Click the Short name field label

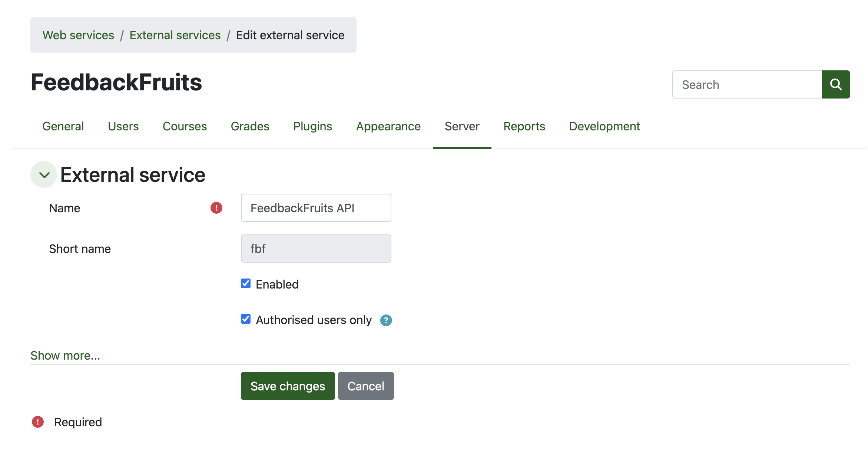pos(80,249)
